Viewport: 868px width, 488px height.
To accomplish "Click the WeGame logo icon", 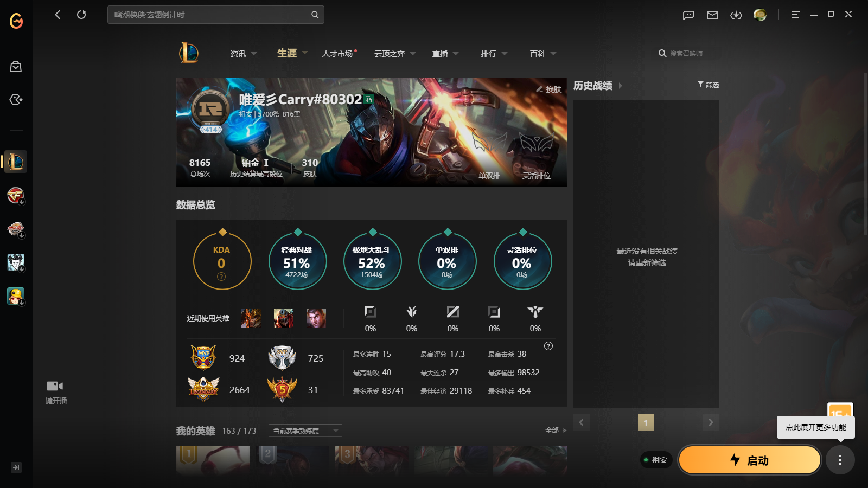I will (x=16, y=21).
